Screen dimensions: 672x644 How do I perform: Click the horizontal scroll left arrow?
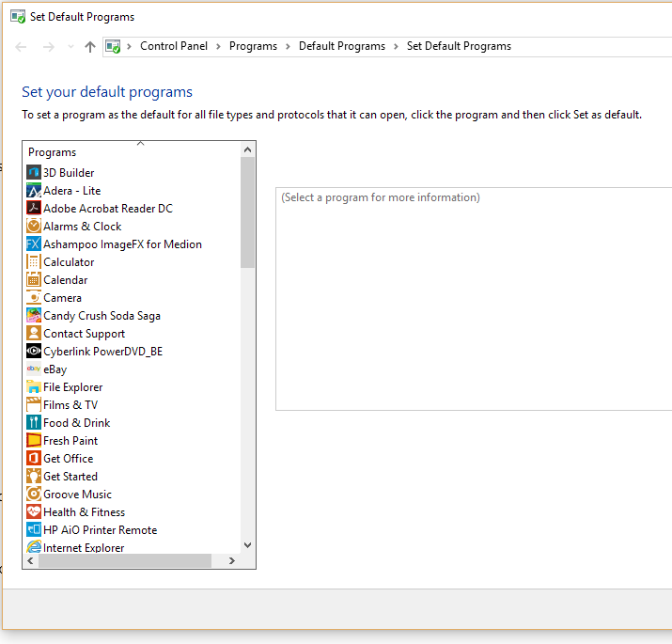[x=30, y=561]
